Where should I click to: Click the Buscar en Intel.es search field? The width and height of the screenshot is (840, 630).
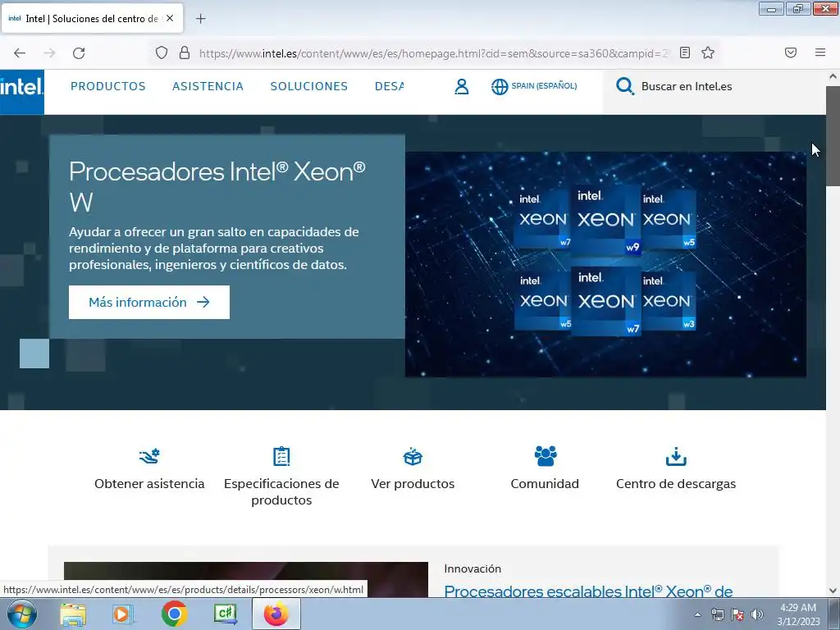[x=714, y=86]
